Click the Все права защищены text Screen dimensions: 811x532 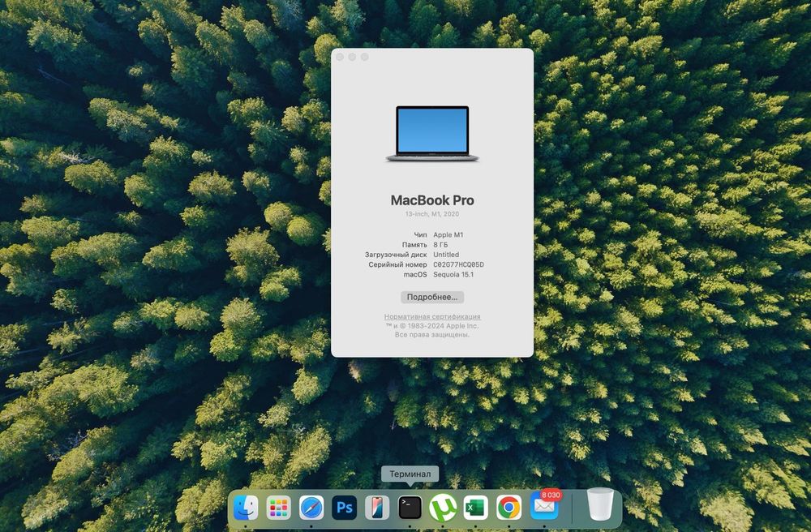point(432,334)
